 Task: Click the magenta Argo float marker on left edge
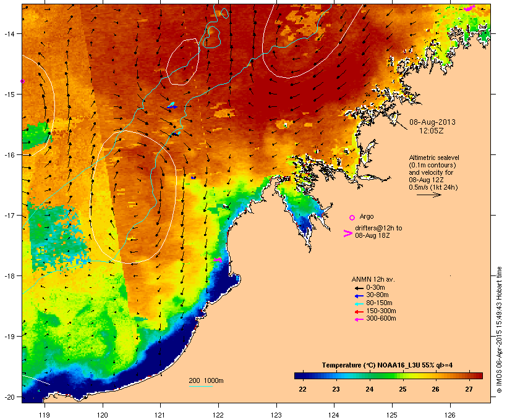pos(23,81)
